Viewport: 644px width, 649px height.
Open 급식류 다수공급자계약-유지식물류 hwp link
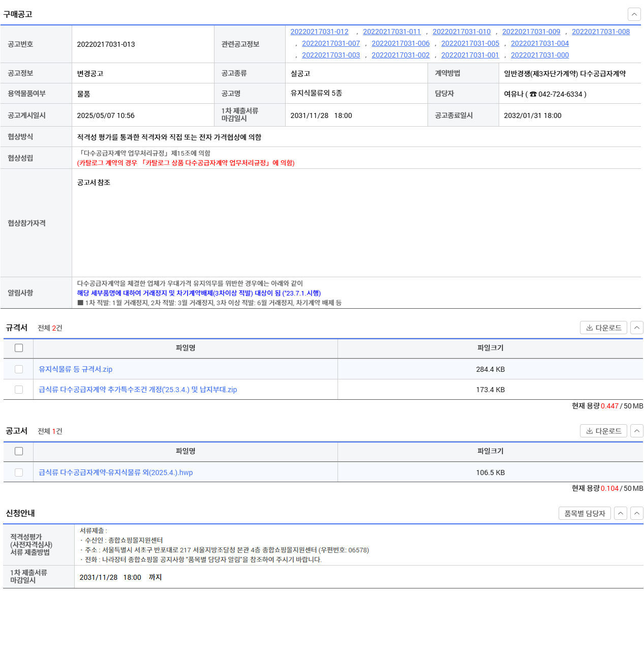tap(115, 473)
